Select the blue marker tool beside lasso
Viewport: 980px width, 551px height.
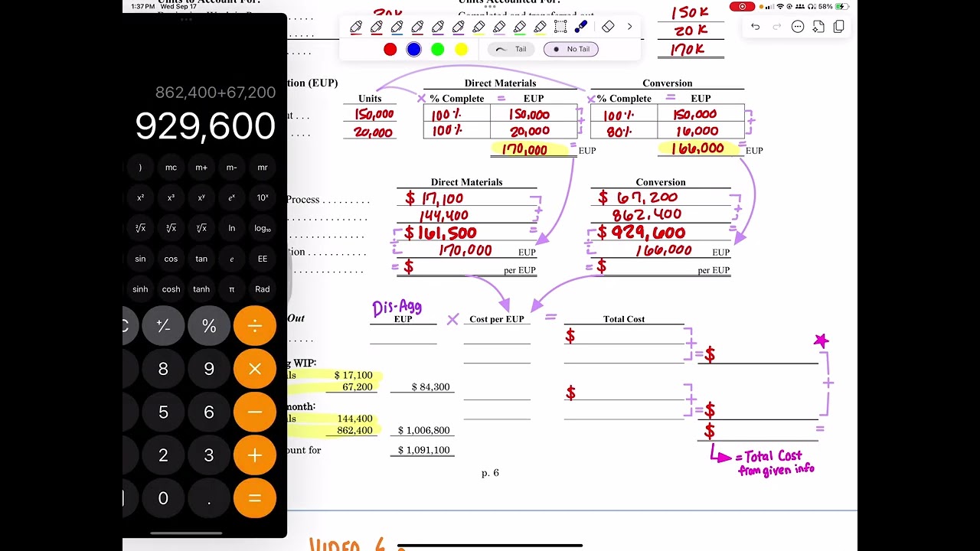pos(581,27)
